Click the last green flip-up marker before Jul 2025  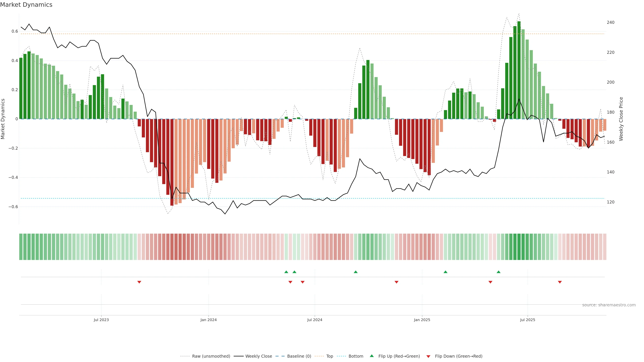click(x=498, y=272)
